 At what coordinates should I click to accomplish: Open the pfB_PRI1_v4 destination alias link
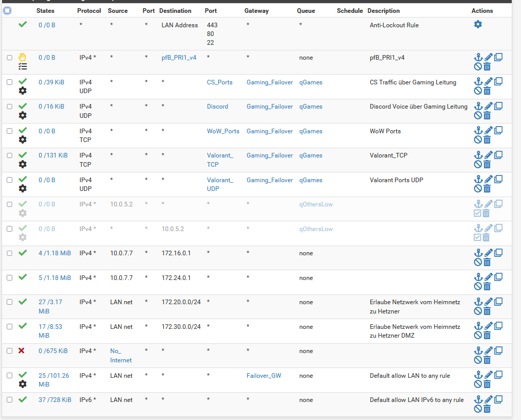click(x=179, y=58)
